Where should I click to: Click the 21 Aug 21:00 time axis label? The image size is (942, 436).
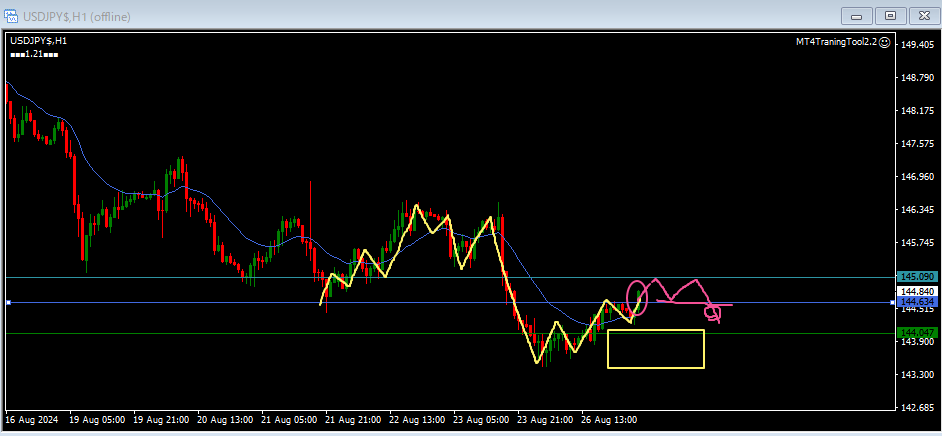pos(352,419)
